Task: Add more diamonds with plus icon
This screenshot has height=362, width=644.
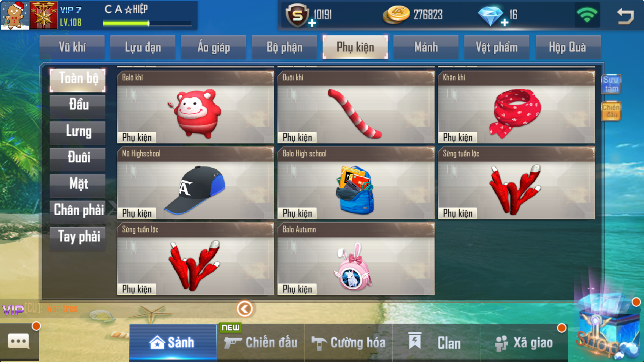Action: tap(504, 23)
